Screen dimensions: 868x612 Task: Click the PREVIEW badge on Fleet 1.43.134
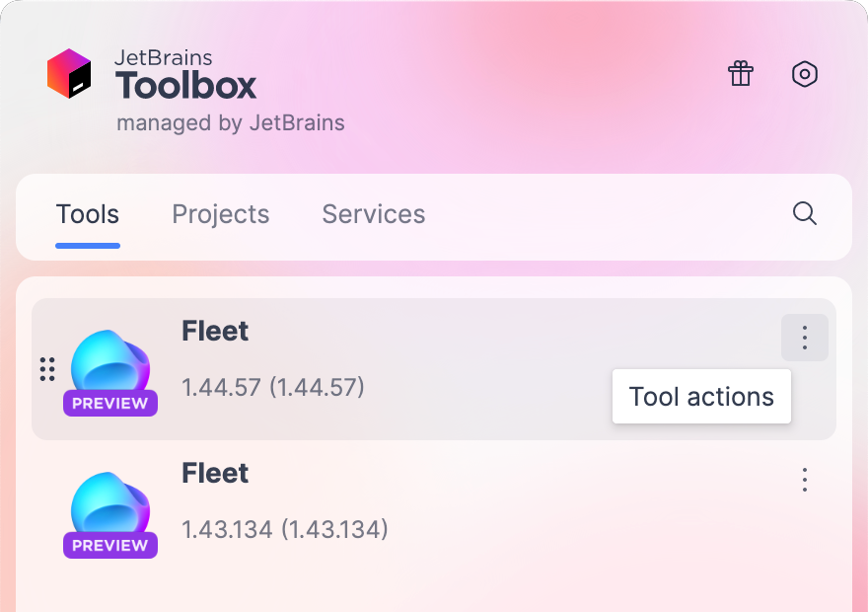point(109,544)
